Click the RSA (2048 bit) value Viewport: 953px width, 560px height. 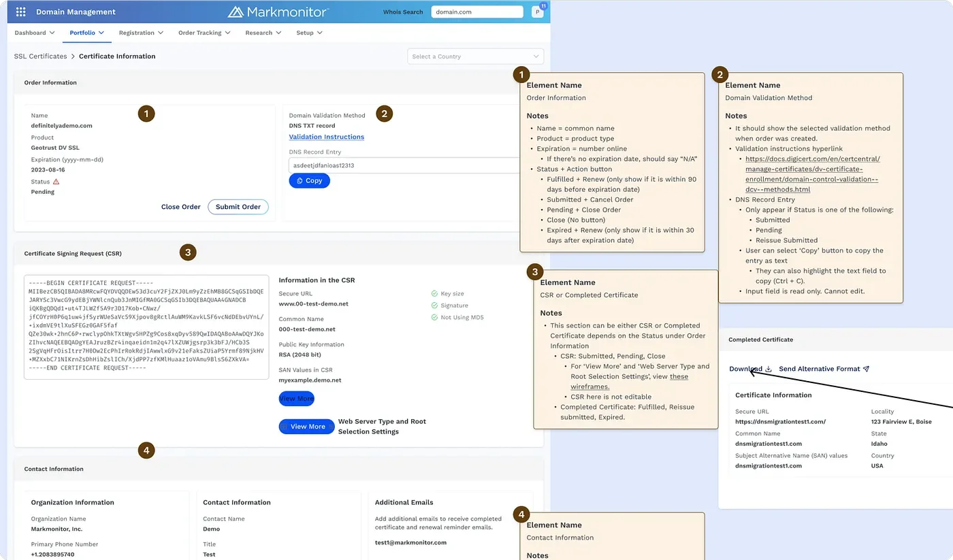point(301,355)
